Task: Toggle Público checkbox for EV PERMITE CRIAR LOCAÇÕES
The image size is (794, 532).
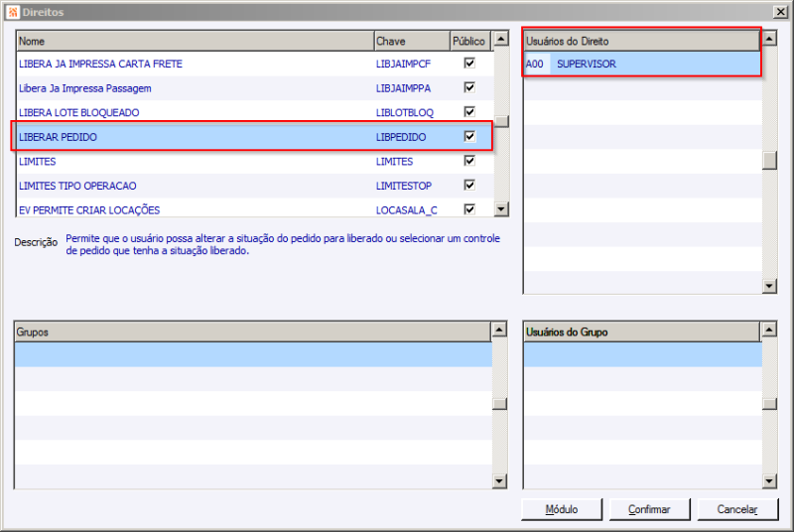Action: (469, 209)
